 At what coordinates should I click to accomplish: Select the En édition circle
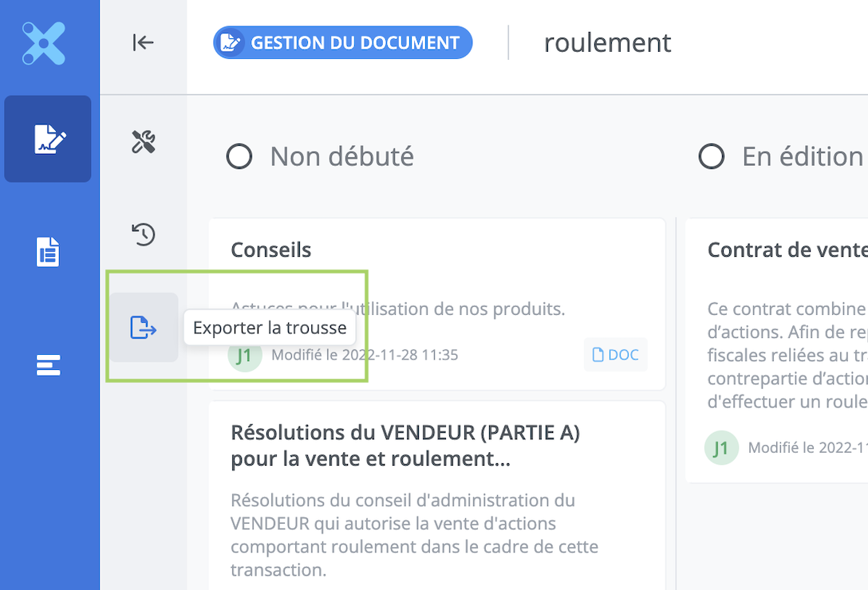click(x=712, y=156)
